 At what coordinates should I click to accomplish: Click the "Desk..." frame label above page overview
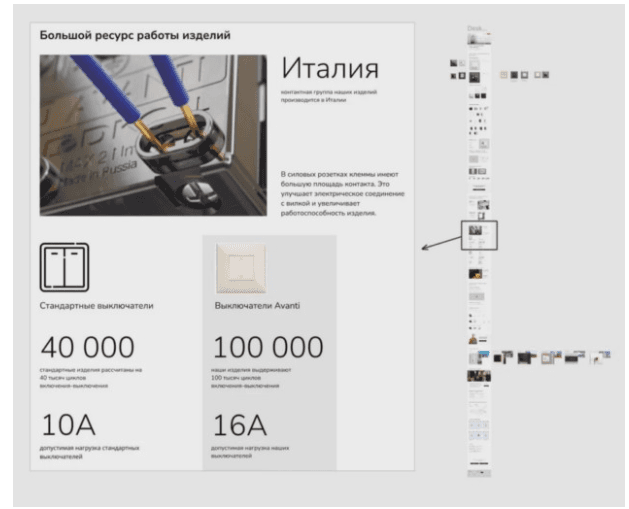(x=477, y=28)
